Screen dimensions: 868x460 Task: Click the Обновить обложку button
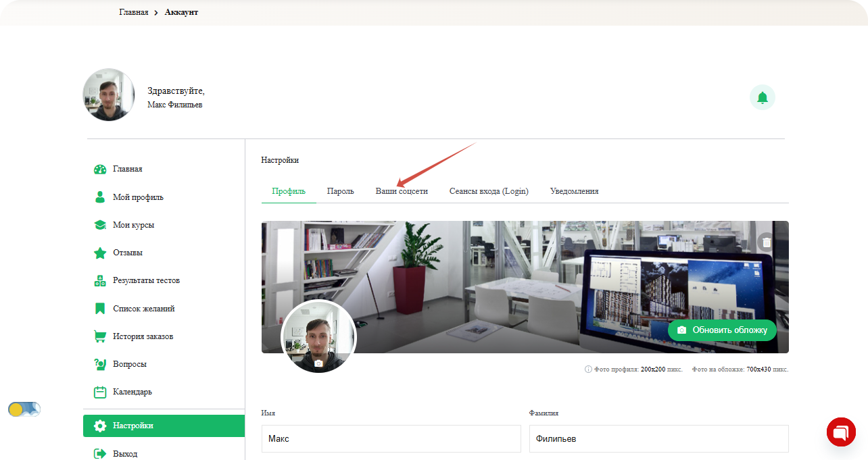[722, 330]
